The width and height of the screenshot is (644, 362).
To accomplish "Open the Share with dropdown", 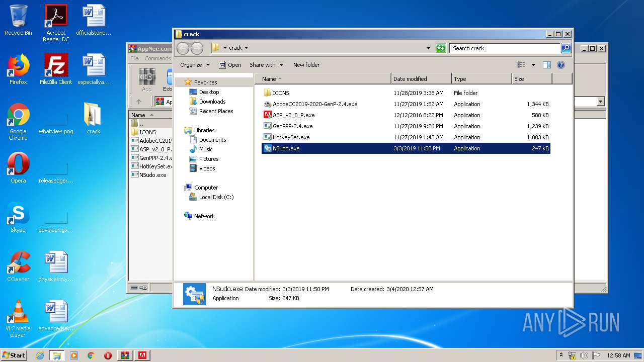I will pyautogui.click(x=267, y=65).
